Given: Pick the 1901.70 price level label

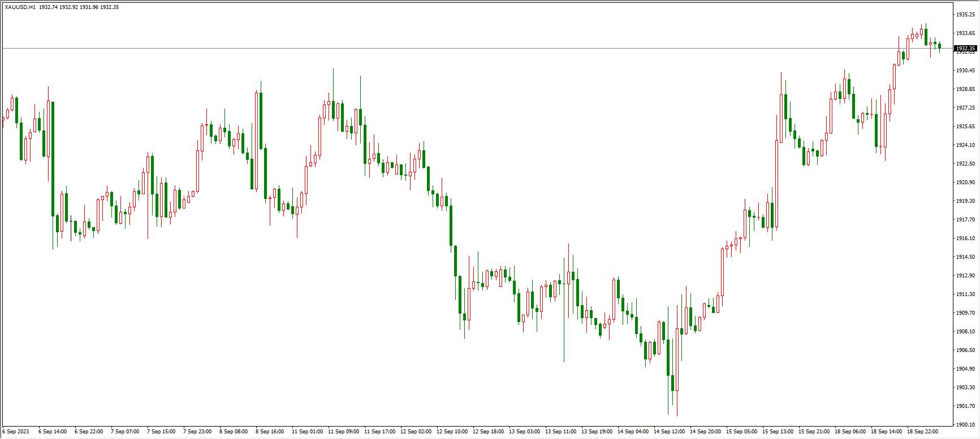Looking at the screenshot, I should pos(965,406).
